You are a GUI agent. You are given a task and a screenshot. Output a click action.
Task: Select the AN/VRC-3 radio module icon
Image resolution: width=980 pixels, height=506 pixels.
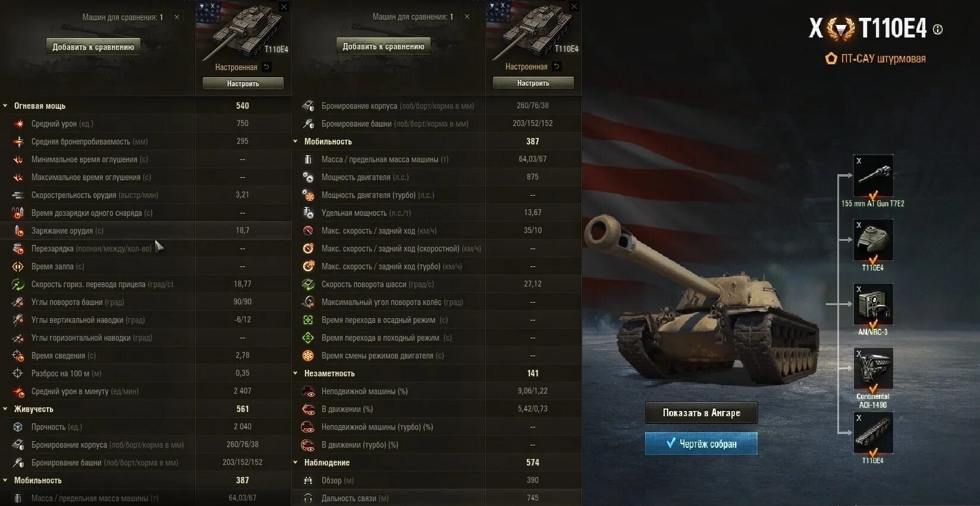click(873, 304)
